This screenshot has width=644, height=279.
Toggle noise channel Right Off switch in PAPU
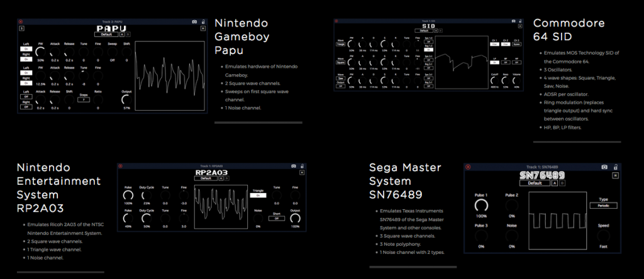pos(26,107)
